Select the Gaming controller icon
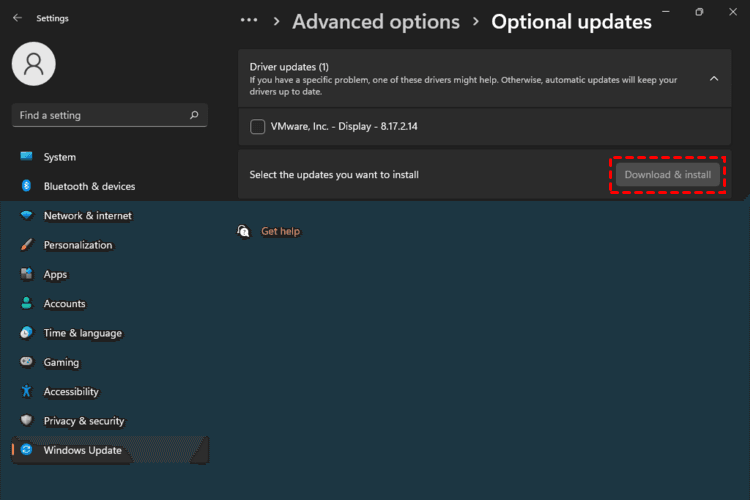 point(26,362)
